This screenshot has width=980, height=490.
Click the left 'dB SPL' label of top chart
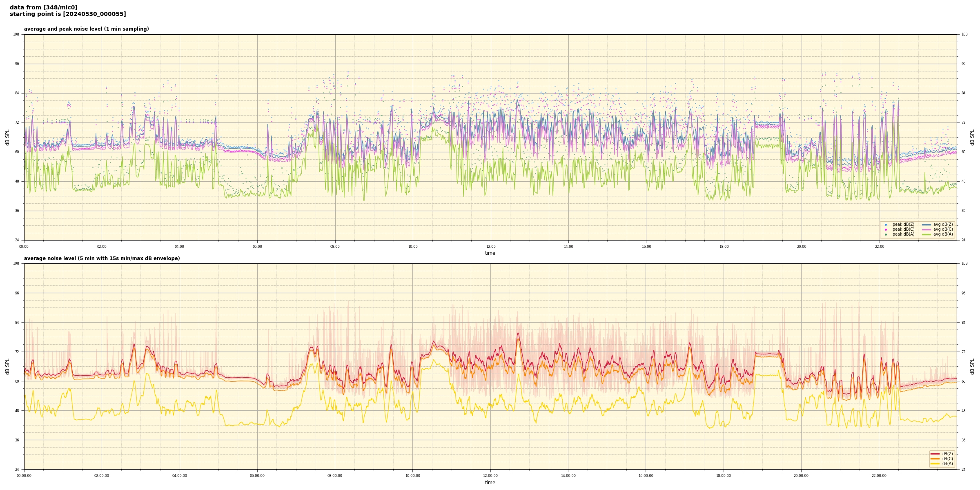click(7, 137)
